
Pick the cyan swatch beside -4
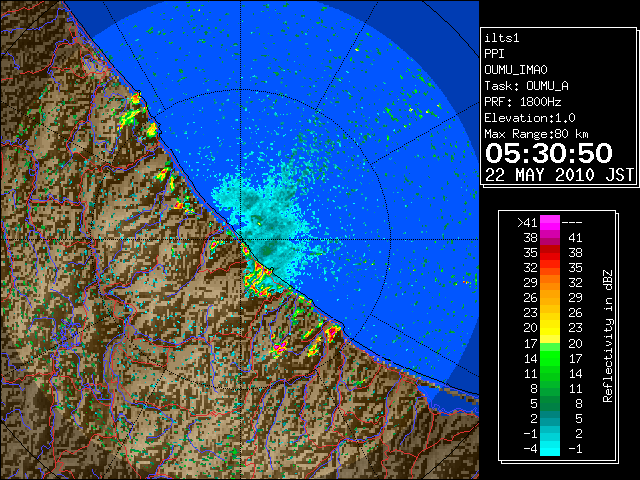pyautogui.click(x=550, y=448)
